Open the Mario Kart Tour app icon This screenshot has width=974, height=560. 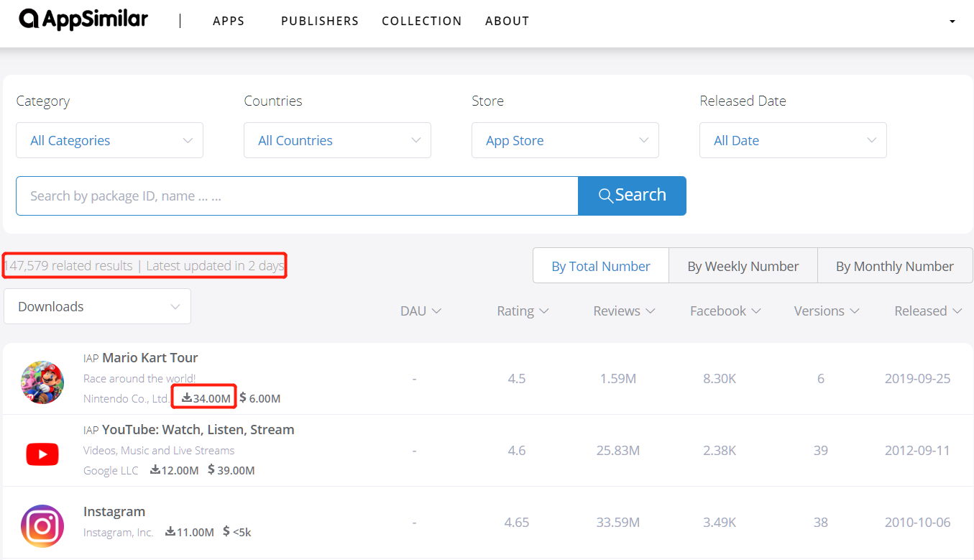tap(42, 382)
